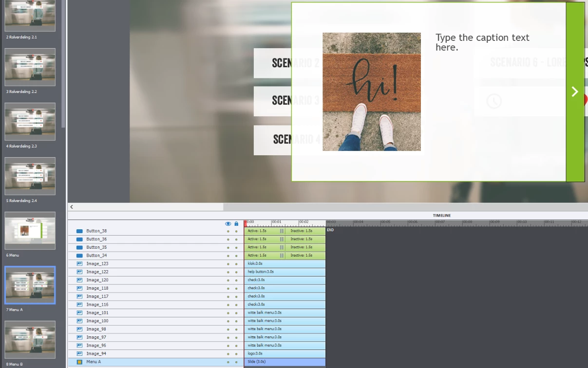Open slide thumbnail 2 Rolverdeling 2.1

tap(30, 16)
